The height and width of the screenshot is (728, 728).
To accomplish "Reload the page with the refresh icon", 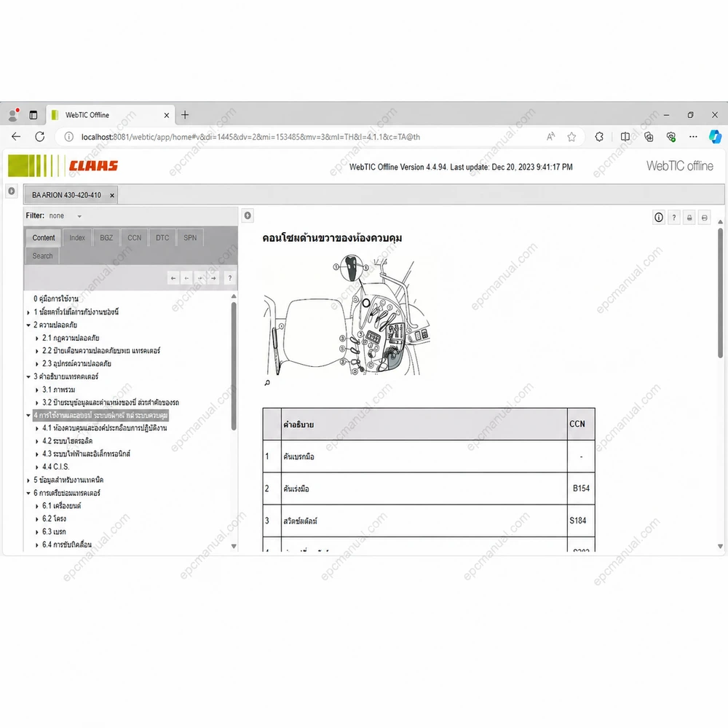I will [40, 137].
